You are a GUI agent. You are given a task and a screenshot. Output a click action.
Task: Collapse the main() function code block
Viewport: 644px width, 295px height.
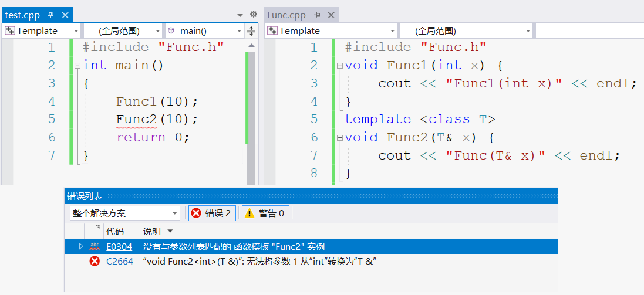coord(77,65)
